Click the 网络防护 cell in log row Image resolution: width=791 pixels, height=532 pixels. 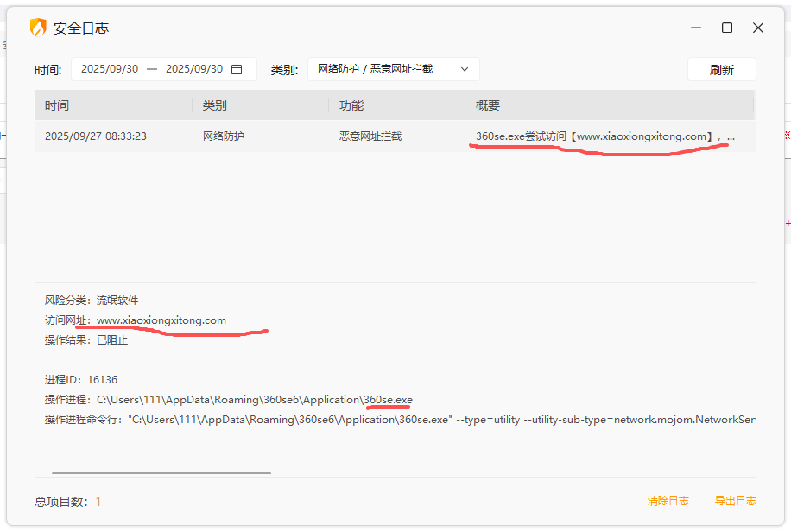coord(223,136)
